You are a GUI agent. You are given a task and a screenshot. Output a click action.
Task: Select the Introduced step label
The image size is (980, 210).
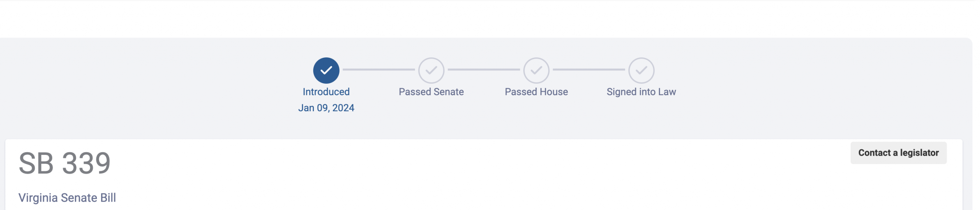(326, 92)
